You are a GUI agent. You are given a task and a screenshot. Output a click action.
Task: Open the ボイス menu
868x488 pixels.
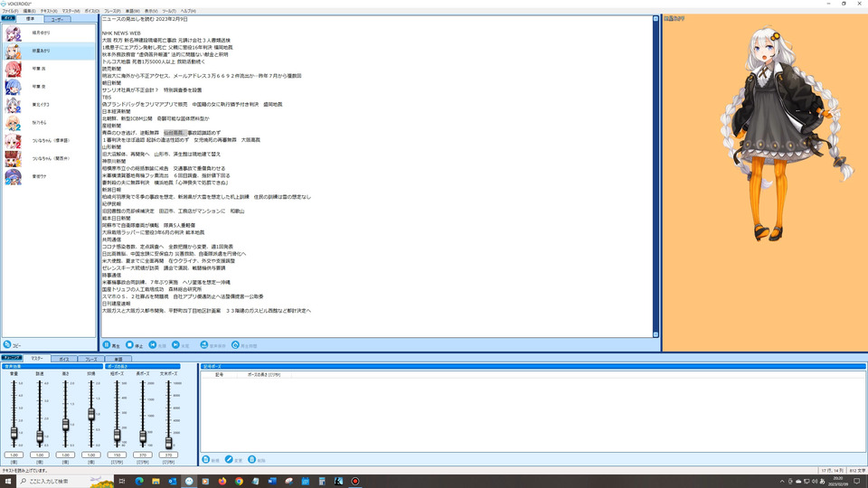[x=92, y=11]
